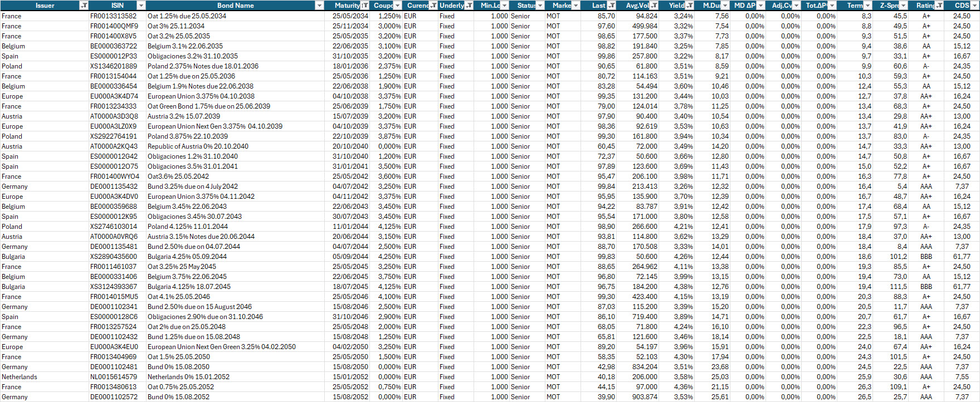Screen dimensions: 980x402
Task: Open the active filter on Last column
Action: pos(611,6)
